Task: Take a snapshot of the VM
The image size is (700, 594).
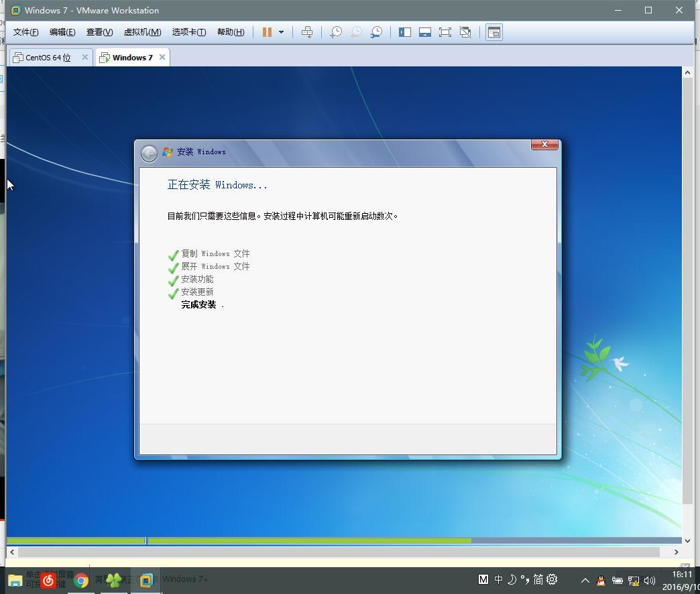Action: 336,32
